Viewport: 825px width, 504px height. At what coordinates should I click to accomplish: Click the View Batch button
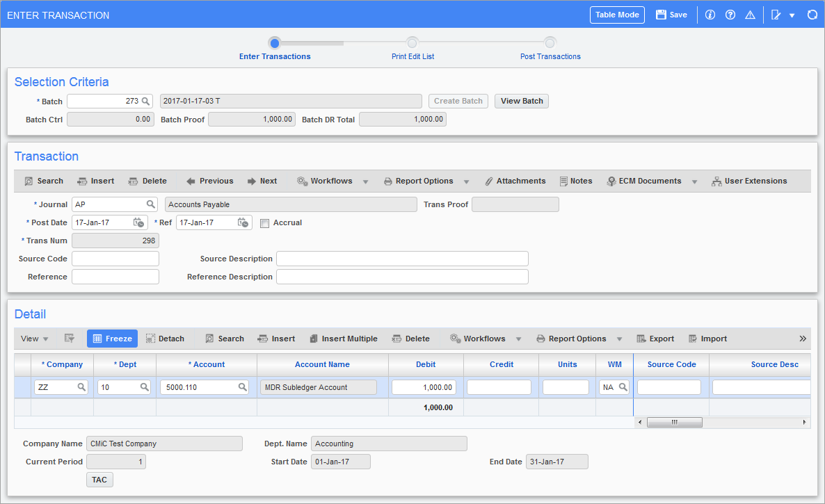pos(522,101)
